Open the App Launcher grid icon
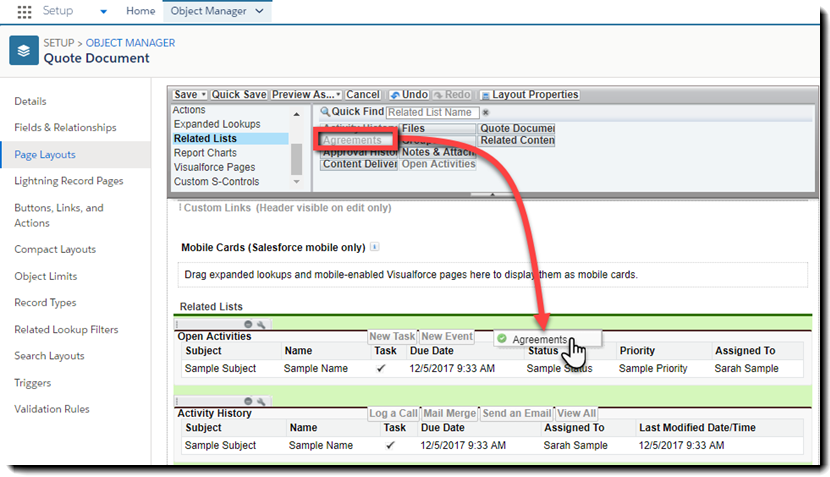 [x=24, y=11]
